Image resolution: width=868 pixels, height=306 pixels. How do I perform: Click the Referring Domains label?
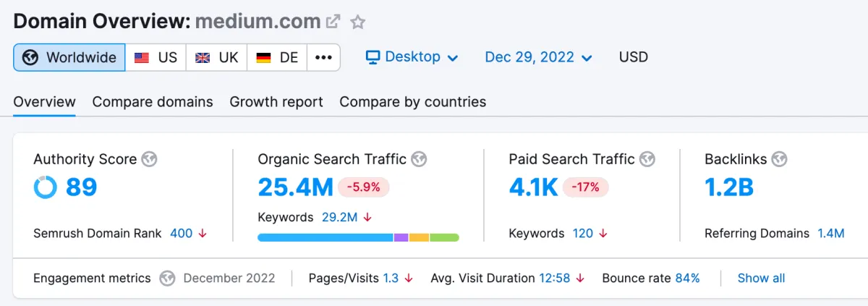[757, 234]
